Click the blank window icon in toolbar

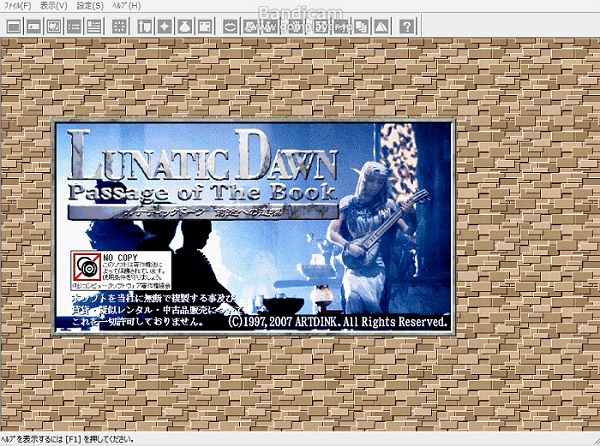coord(14,26)
